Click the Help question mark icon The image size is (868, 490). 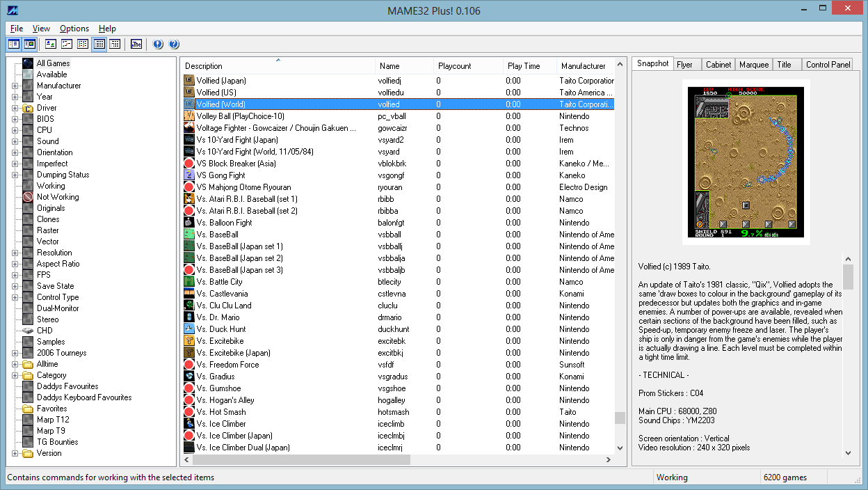coord(174,45)
